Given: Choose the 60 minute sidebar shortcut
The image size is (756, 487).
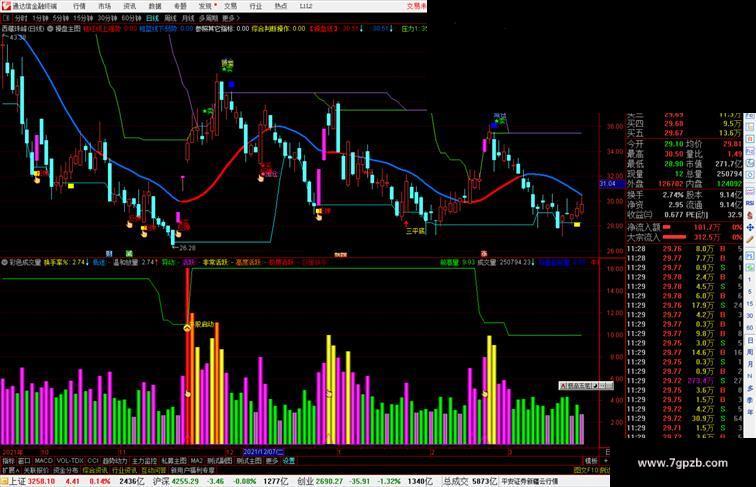Looking at the screenshot, I should pyautogui.click(x=750, y=327).
